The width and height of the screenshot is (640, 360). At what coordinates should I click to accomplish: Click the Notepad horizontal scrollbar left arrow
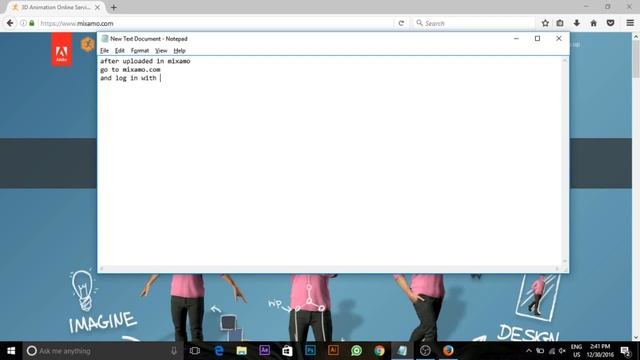click(x=102, y=269)
